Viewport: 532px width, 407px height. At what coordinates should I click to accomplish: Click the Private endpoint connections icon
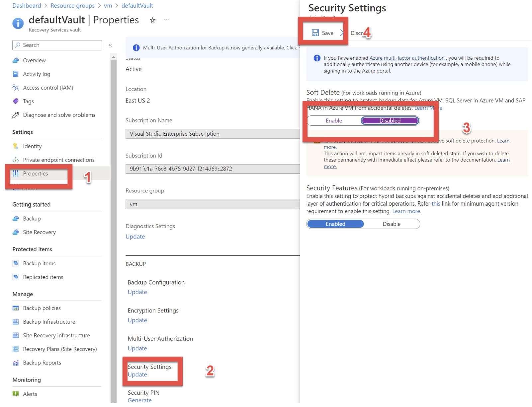point(16,160)
